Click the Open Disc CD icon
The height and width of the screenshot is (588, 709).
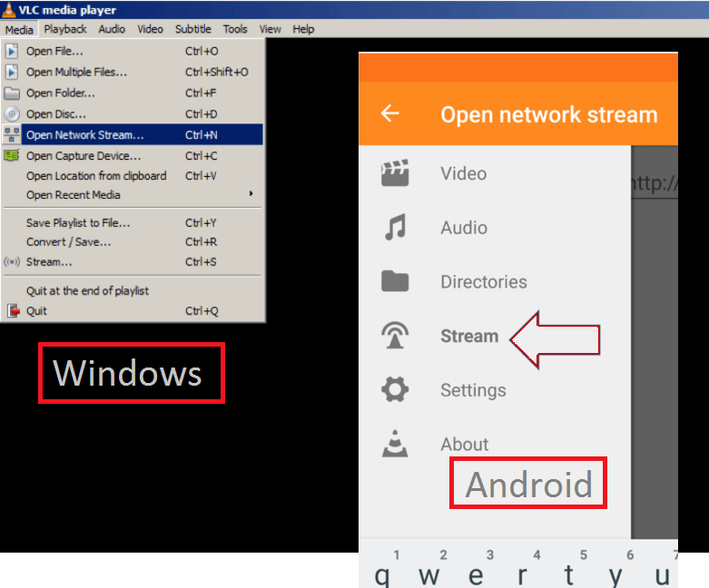pyautogui.click(x=12, y=114)
